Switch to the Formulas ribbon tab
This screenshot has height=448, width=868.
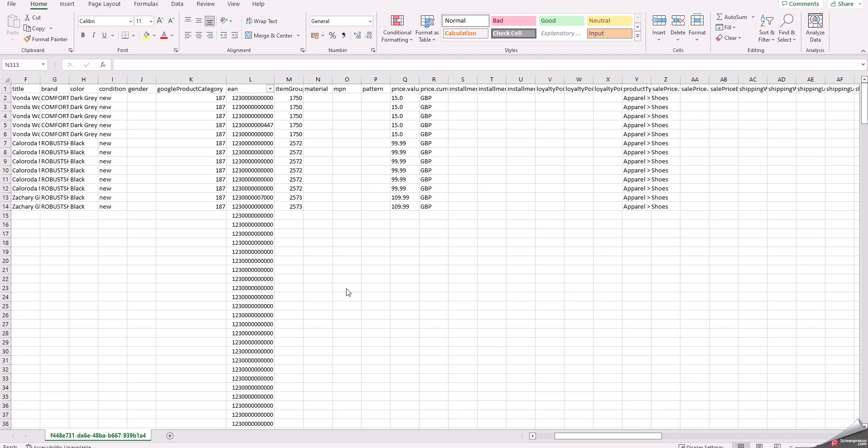tap(146, 4)
